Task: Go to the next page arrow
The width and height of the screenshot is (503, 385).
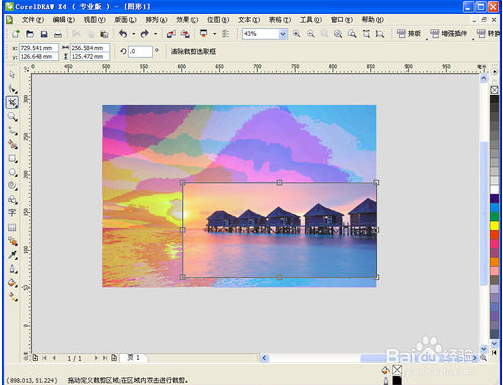Action: click(96, 358)
